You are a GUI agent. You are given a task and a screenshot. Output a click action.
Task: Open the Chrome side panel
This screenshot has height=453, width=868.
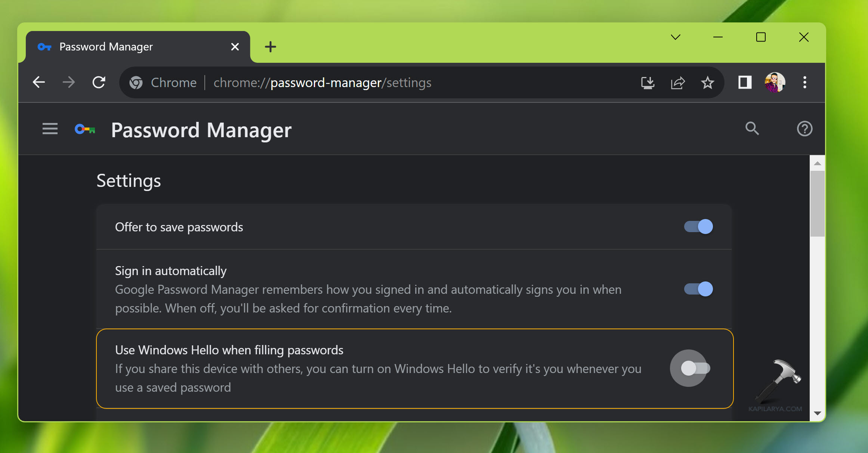click(x=745, y=83)
